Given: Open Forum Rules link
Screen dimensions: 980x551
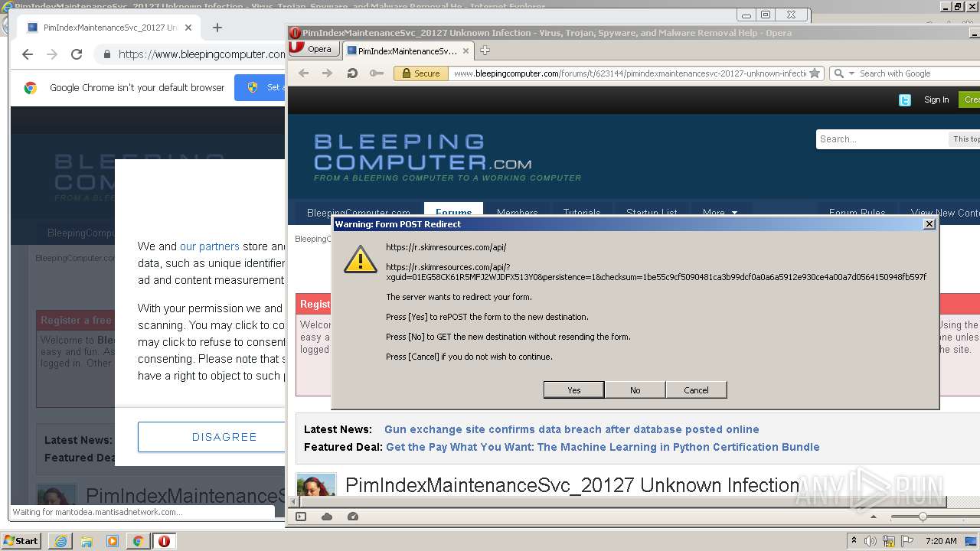Looking at the screenshot, I should pos(857,213).
